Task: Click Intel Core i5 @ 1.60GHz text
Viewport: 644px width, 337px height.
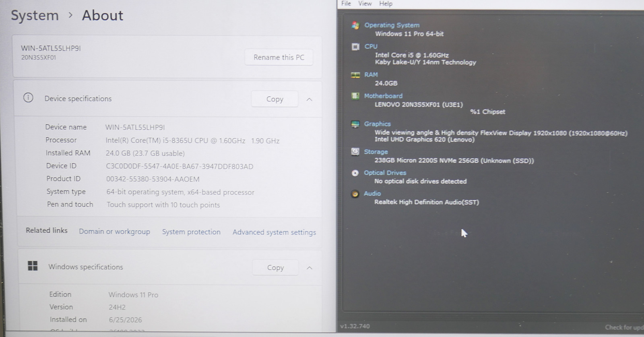Action: [412, 55]
